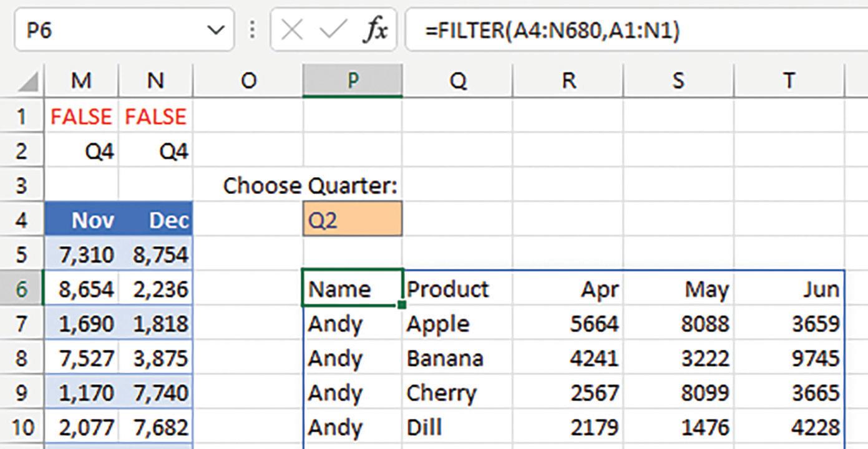Click the Select All corner triangle
This screenshot has height=449, width=868.
[27, 82]
